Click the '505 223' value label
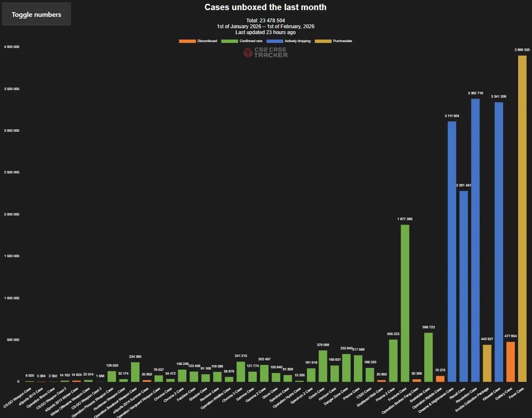The height and width of the screenshot is (418, 532). 393,334
